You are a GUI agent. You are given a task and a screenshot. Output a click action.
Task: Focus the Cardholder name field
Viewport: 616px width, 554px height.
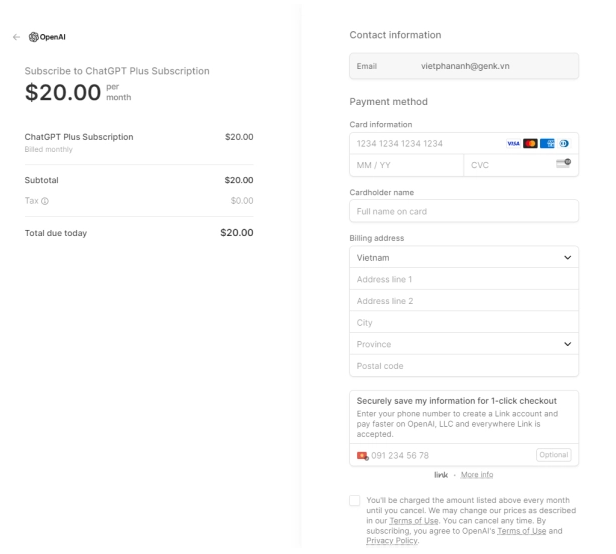tap(464, 211)
